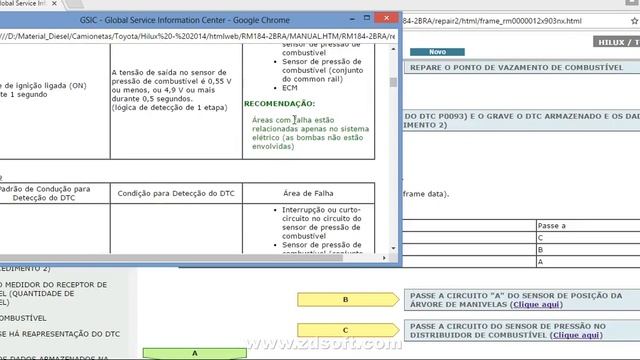
Task: Click the vertical scrollbar down arrow in popup
Action: 393,248
